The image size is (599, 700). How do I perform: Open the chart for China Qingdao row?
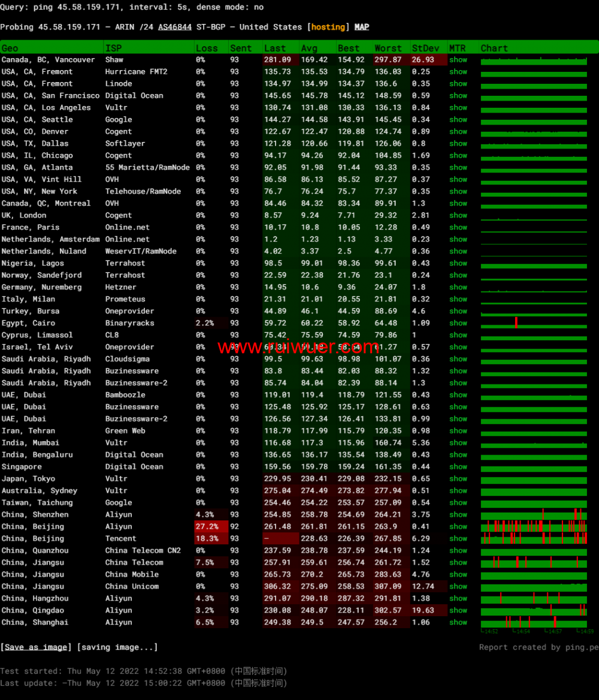pyautogui.click(x=534, y=611)
